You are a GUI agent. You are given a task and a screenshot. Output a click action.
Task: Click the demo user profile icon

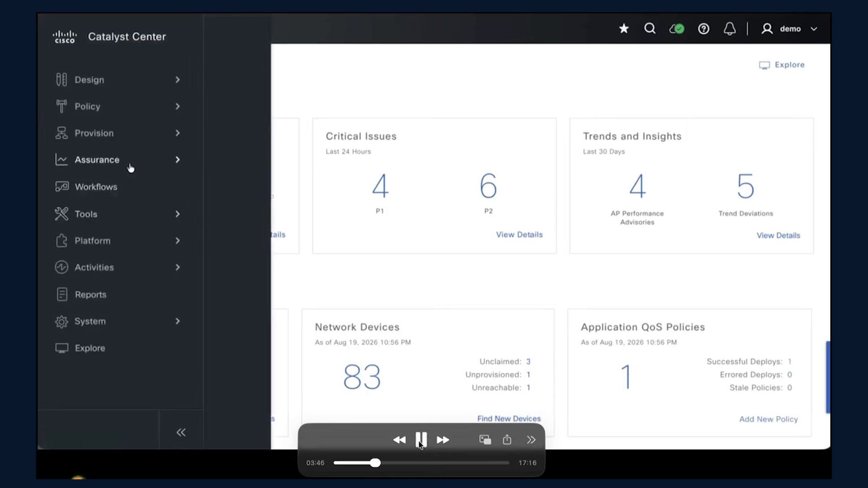point(767,29)
